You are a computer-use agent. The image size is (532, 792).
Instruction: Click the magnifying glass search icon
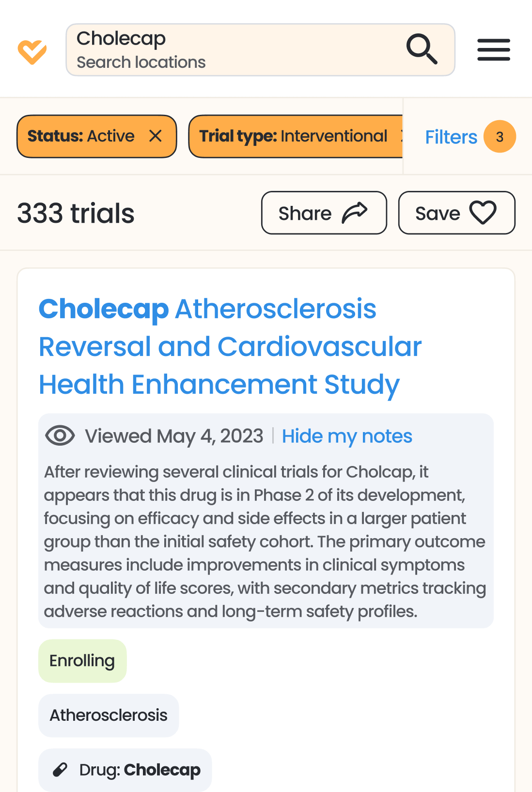click(422, 49)
